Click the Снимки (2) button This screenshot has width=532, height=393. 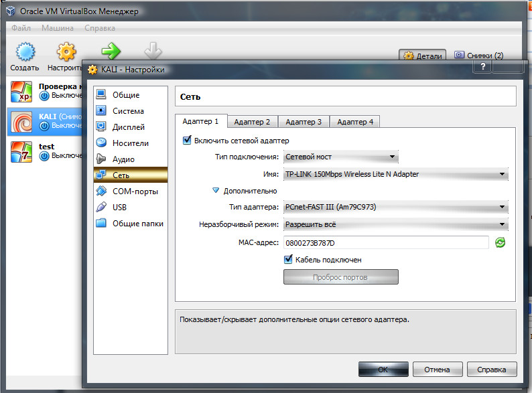(478, 56)
